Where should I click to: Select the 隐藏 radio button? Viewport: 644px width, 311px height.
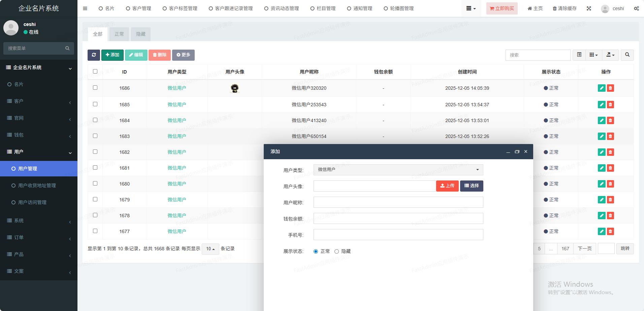336,251
